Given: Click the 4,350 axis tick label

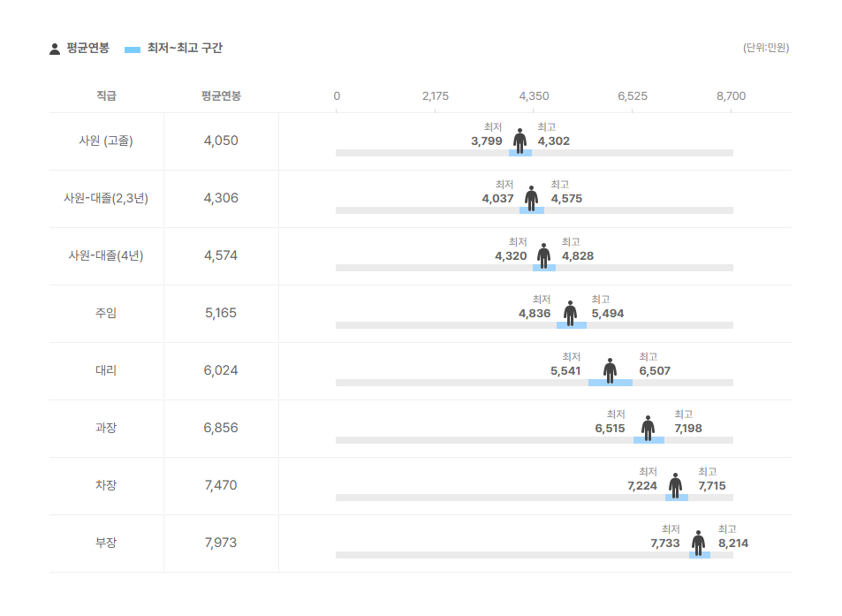Looking at the screenshot, I should (x=534, y=95).
